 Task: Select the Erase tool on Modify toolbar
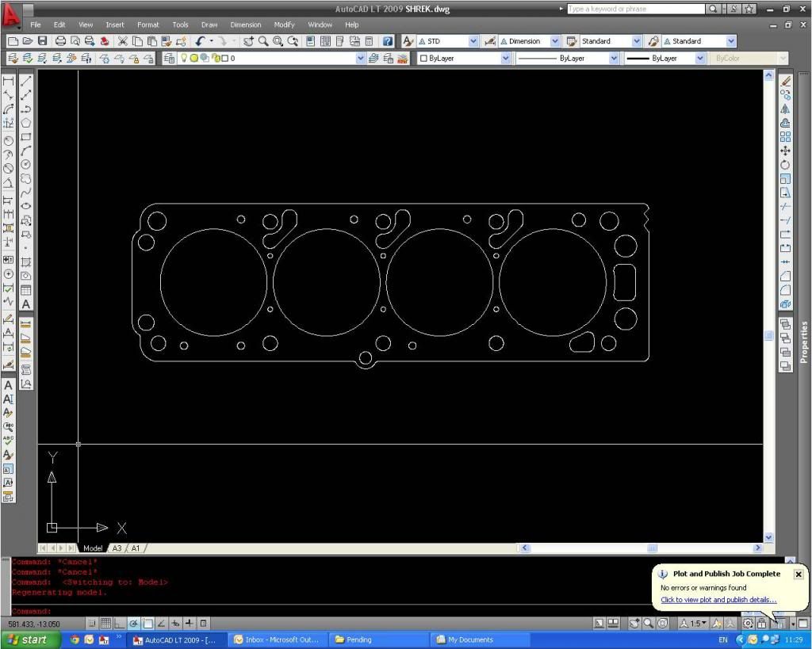point(786,82)
